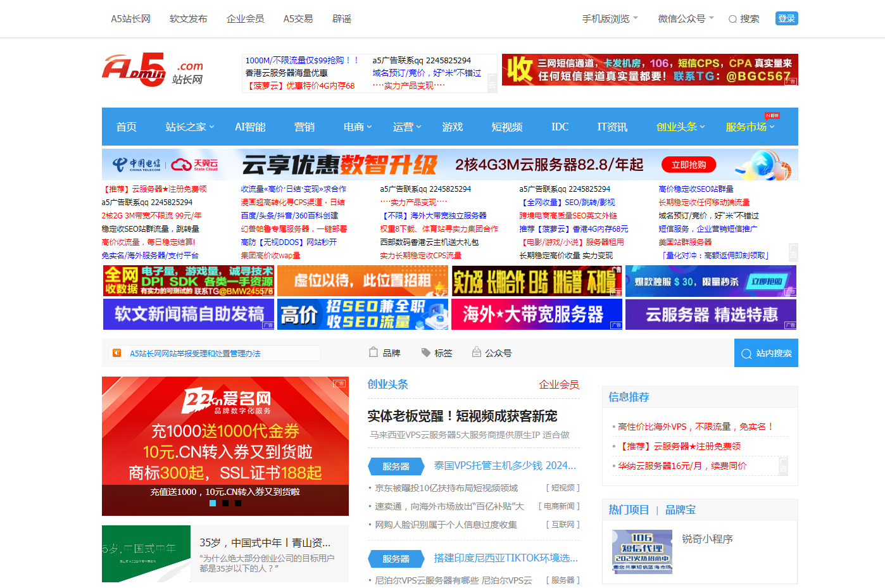Open 短视频 navigation item

[507, 127]
